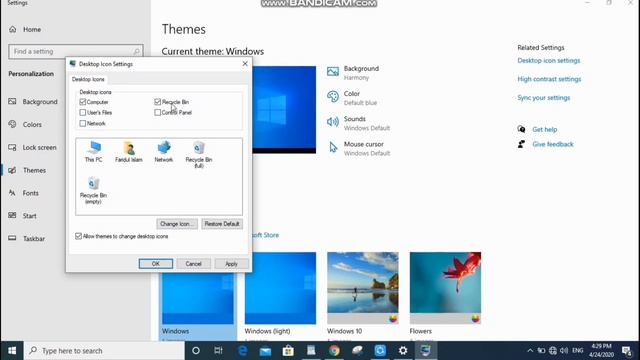This screenshot has width=640, height=360.
Task: Select the Desktop Icons tab
Action: click(88, 79)
